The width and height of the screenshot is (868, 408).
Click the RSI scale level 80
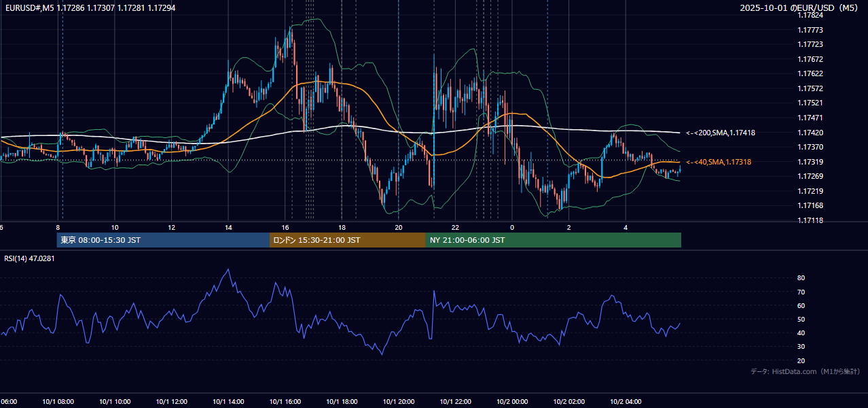(801, 278)
